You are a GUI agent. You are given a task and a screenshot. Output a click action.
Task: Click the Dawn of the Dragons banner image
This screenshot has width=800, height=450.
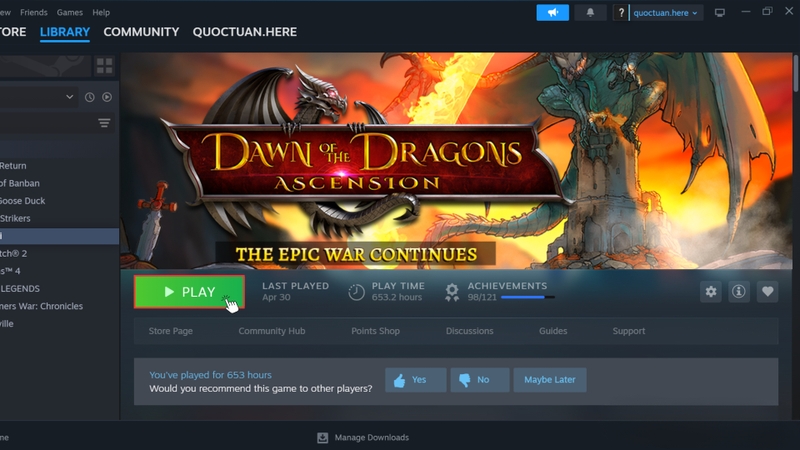point(456,161)
